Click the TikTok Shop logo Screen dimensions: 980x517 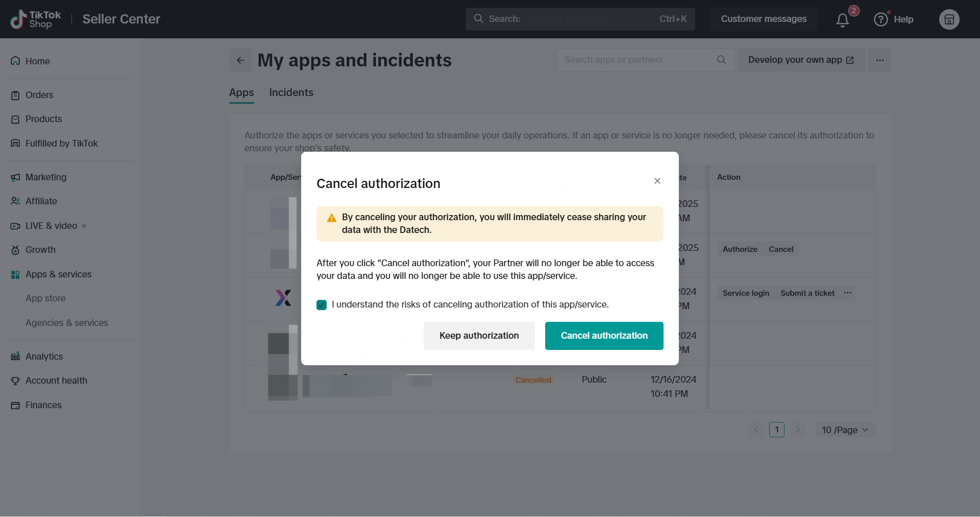click(36, 19)
